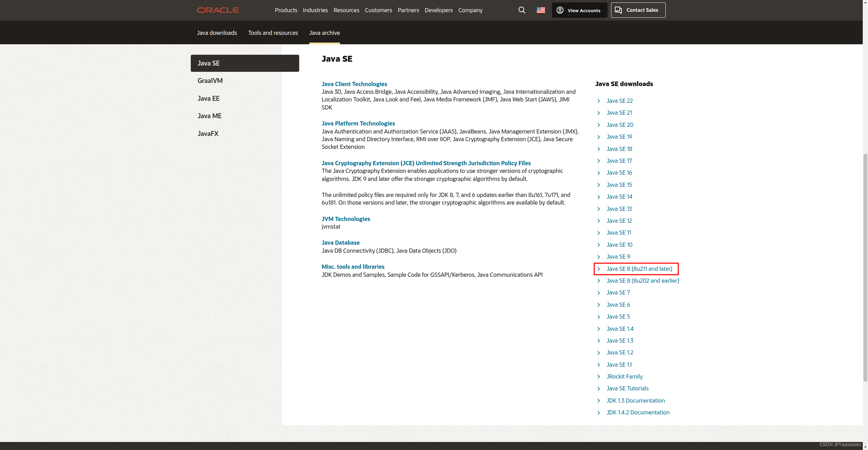
Task: Click the Contact Sales chat icon
Action: [618, 10]
